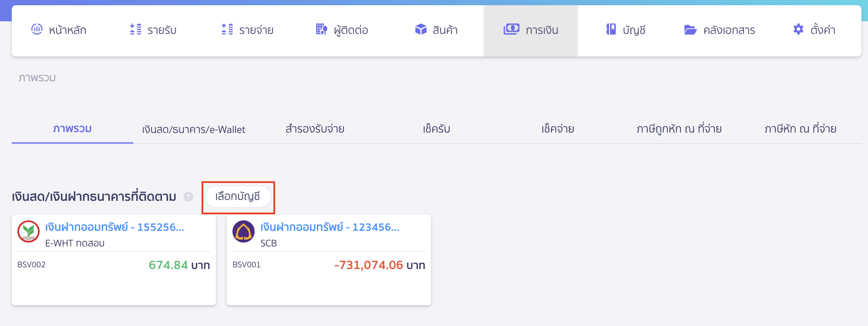The height and width of the screenshot is (326, 868).
Task: Switch to ภาษีถูกหัก ณ ที่จ่าย tab
Action: [x=679, y=129]
